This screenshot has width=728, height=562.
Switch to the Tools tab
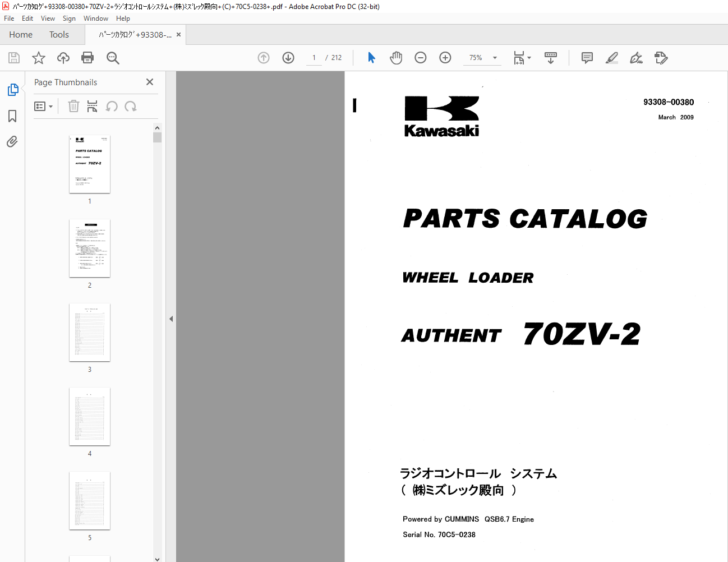[59, 35]
